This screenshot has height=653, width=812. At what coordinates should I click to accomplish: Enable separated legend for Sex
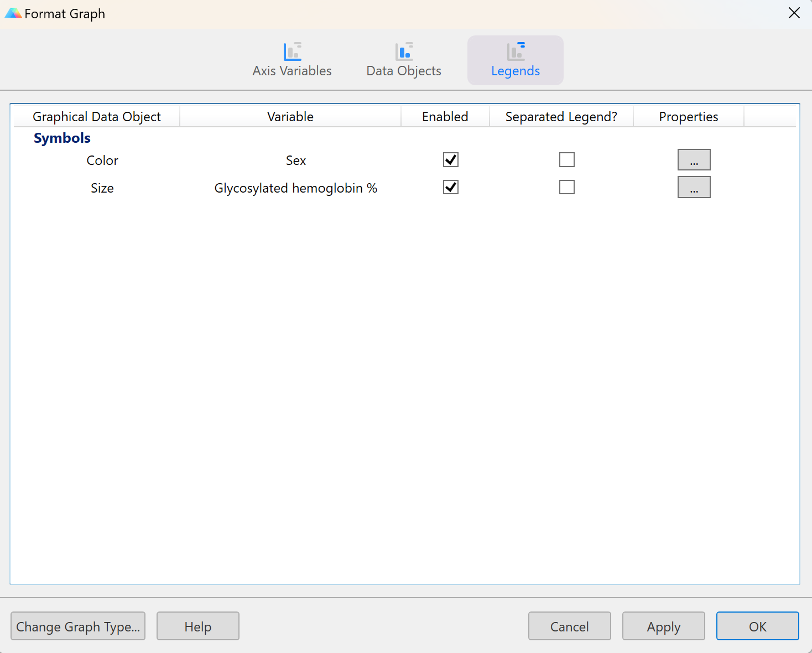tap(567, 159)
